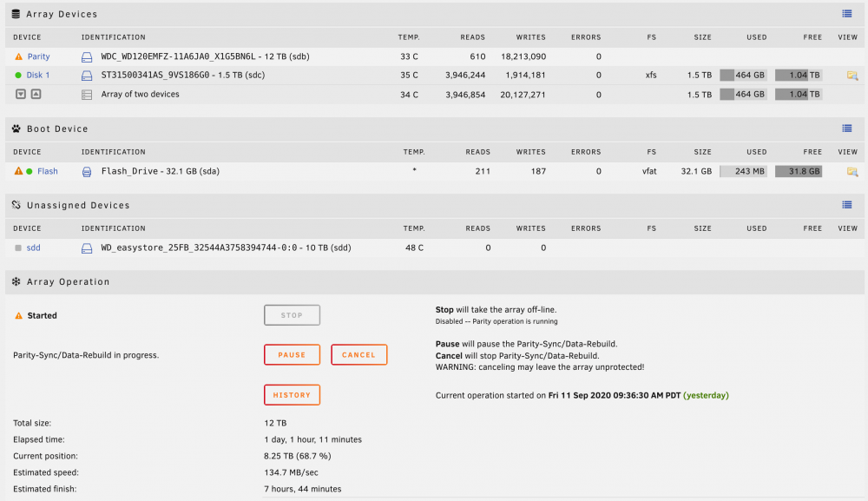Open the Flash device link
The image size is (868, 501).
point(48,171)
